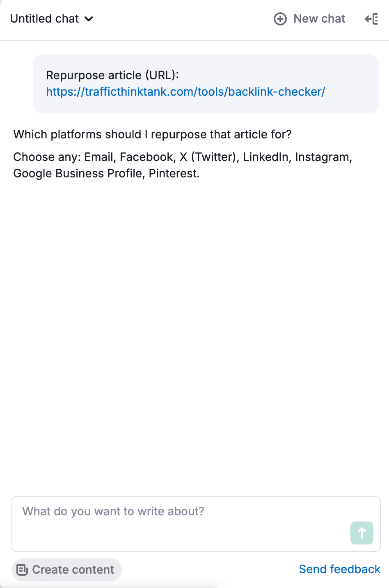Open the Untitled chat title menu
The width and height of the screenshot is (389, 588).
pos(44,19)
